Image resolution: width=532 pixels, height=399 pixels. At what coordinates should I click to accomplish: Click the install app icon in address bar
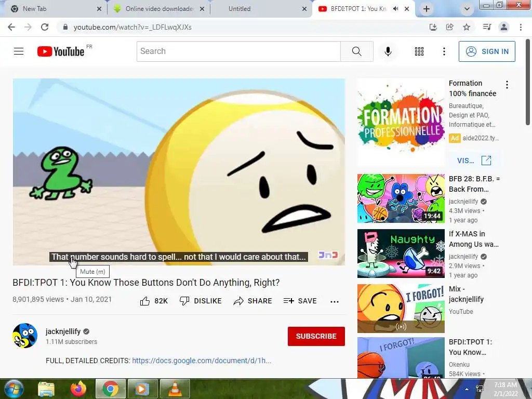pos(433,27)
